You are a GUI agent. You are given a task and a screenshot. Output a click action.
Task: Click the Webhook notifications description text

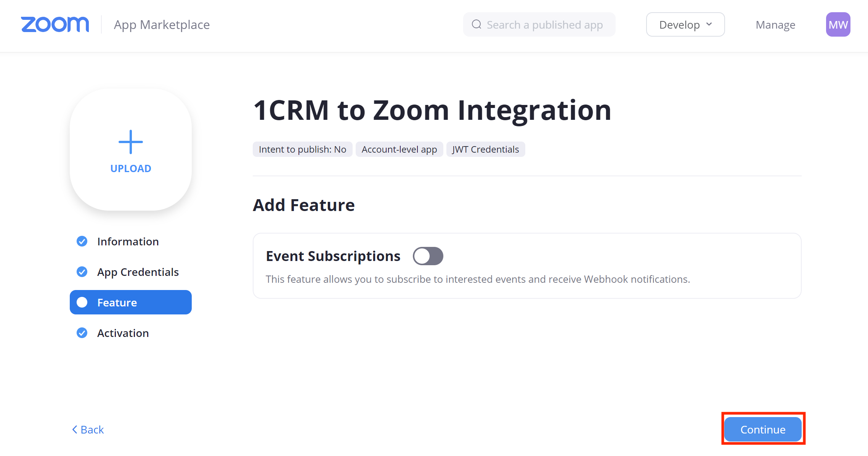click(x=478, y=279)
